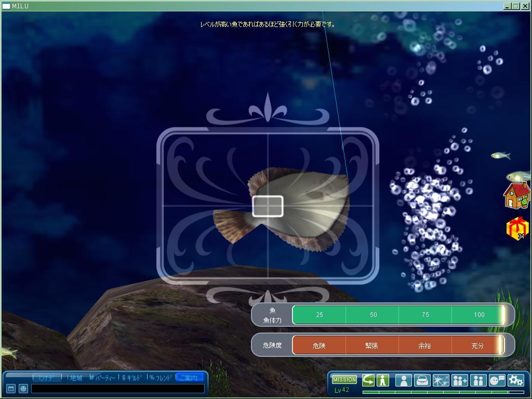Screen dimensions: 532x399
Task: Open the settings gears icon
Action: 515,380
